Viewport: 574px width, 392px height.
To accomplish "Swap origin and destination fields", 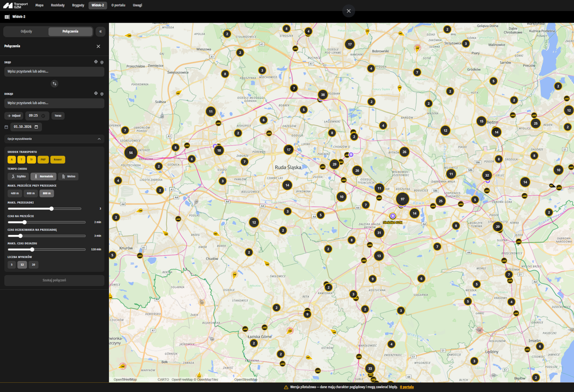I will click(54, 84).
